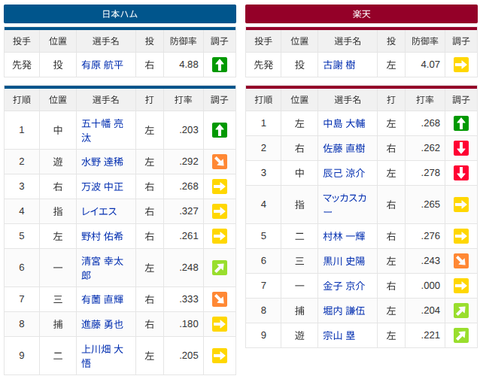
Task: Select the 楽天 team header
Action: [361, 14]
